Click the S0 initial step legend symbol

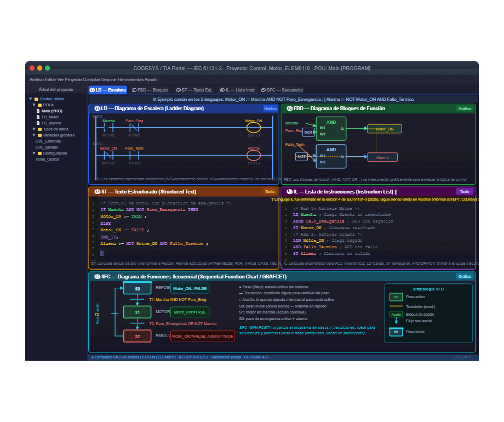(x=396, y=332)
